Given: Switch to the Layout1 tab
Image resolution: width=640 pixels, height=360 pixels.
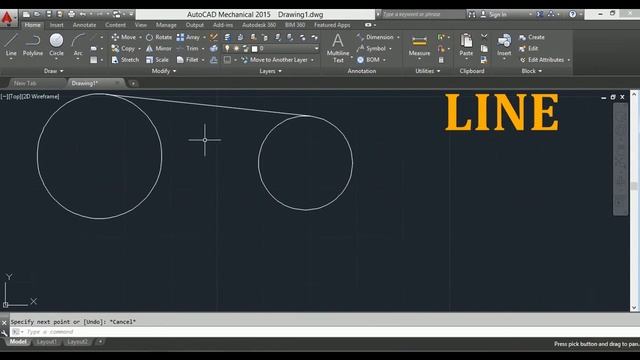Looking at the screenshot, I should coord(47,342).
